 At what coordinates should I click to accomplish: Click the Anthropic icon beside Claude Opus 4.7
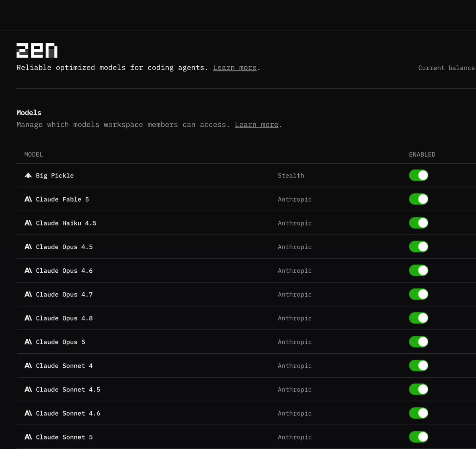(28, 295)
